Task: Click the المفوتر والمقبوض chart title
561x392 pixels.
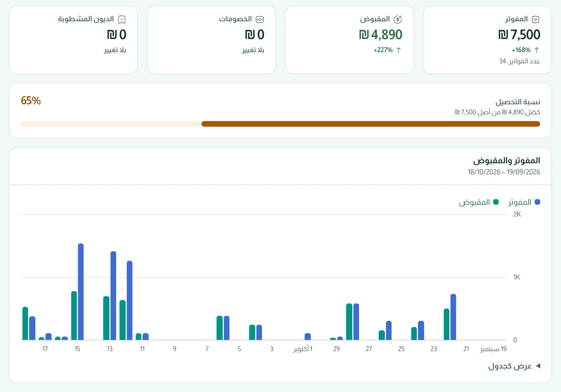Action: 507,161
